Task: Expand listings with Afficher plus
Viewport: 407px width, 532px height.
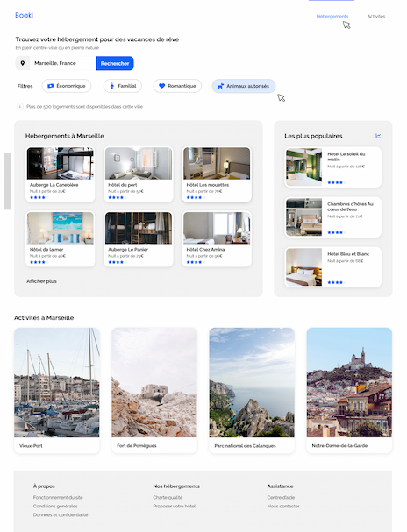Action: point(42,281)
